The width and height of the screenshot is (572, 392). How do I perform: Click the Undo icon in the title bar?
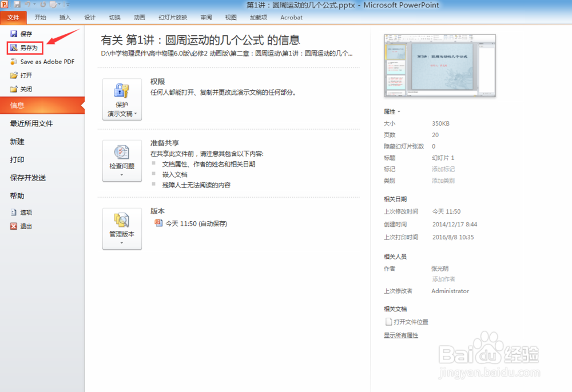[27, 5]
